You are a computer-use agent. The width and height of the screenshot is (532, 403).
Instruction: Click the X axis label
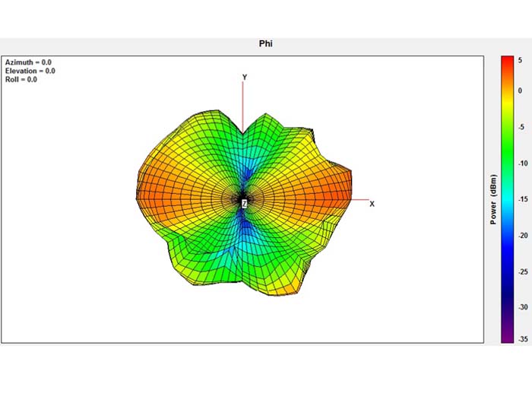(372, 204)
